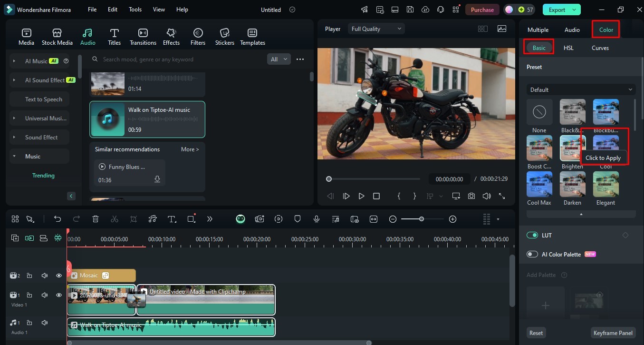The image size is (644, 345).
Task: Select the text tool in timeline toolbar
Action: coord(172,219)
